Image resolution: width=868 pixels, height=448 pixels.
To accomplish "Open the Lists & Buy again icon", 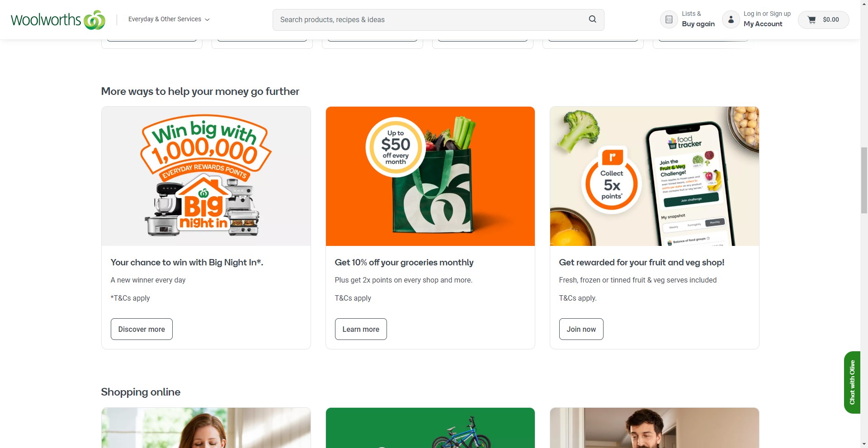I will [669, 19].
